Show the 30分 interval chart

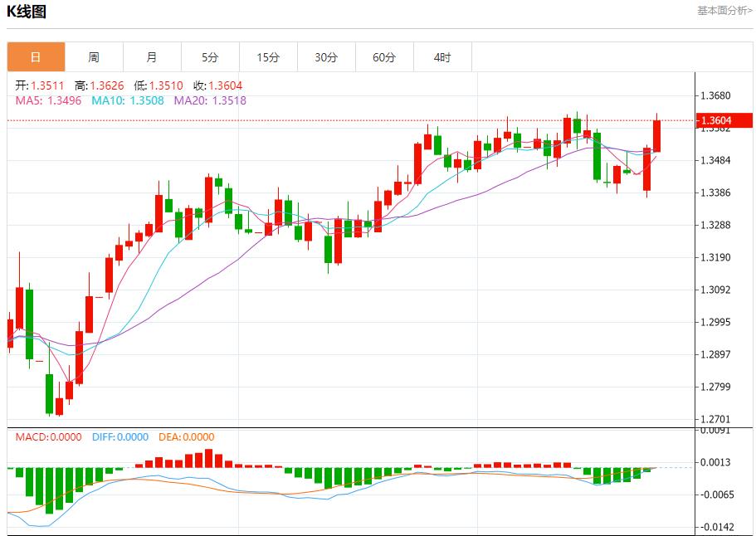[326, 57]
